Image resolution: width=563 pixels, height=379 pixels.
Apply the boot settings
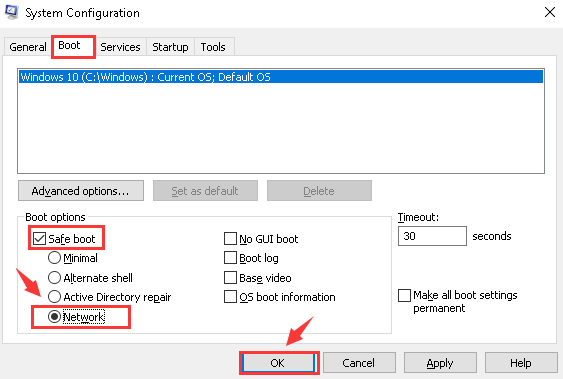point(440,363)
